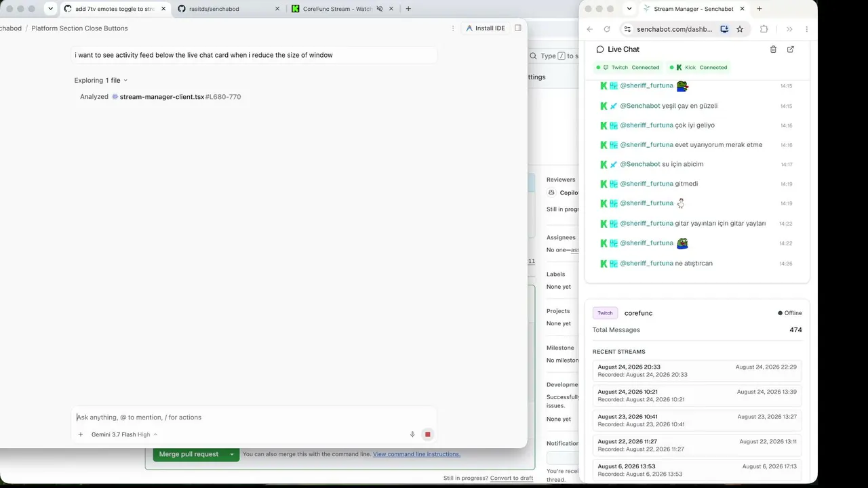Go back in the Senchabot browser window
868x488 pixels.
point(590,29)
